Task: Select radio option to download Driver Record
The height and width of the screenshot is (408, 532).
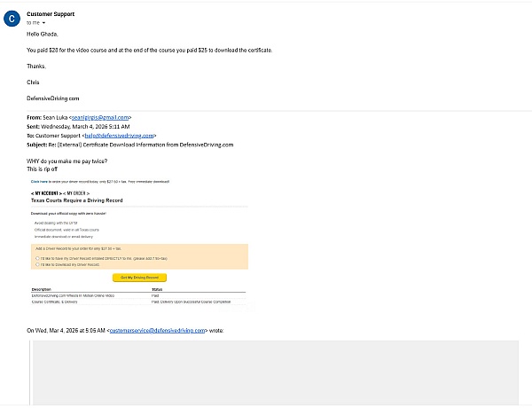Action: pos(37,264)
